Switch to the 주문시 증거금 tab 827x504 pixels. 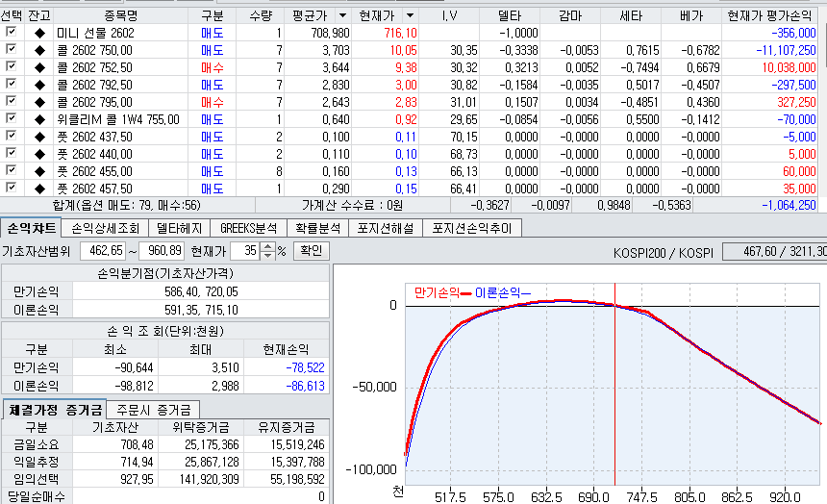tap(153, 410)
